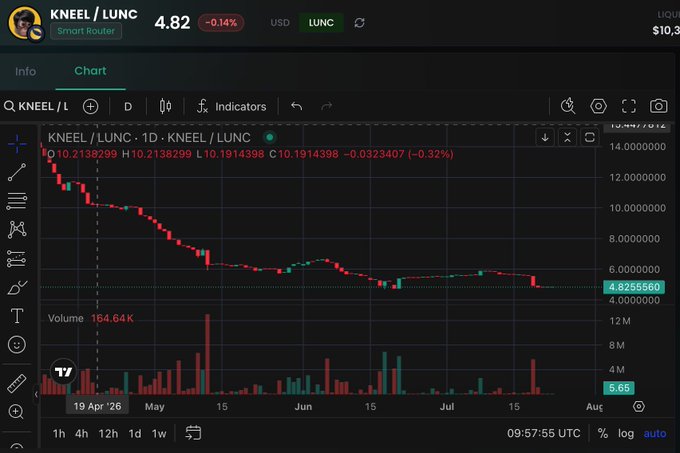Image resolution: width=680 pixels, height=453 pixels.
Task: Open timezone at 09:57:55 UTC
Action: point(543,433)
